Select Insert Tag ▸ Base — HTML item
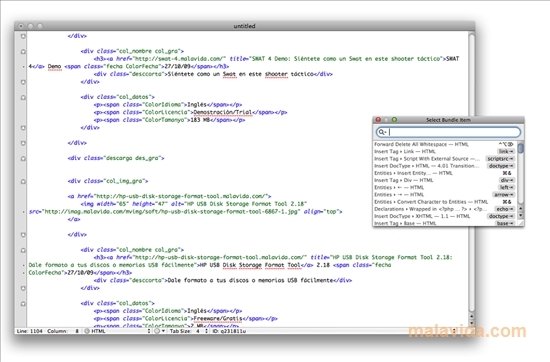The image size is (550, 362). (x=444, y=223)
